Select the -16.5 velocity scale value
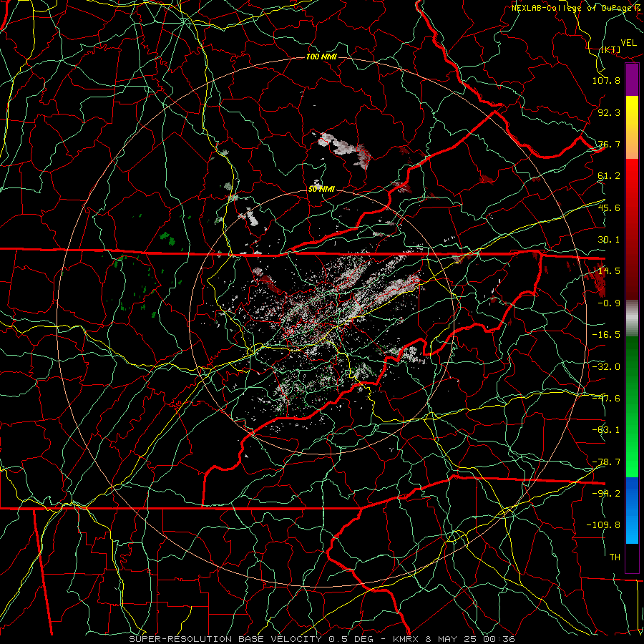Screen dimensions: 644x644 point(606,335)
